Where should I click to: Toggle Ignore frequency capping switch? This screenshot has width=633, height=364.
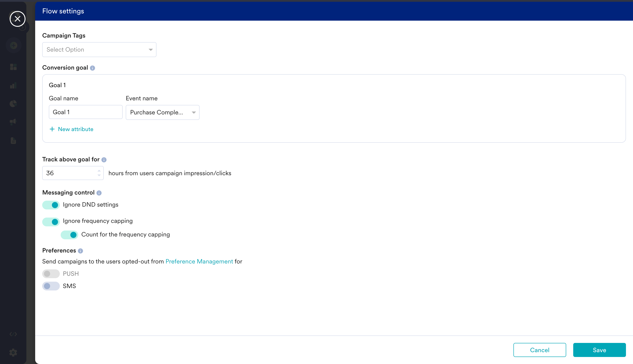[51, 222]
